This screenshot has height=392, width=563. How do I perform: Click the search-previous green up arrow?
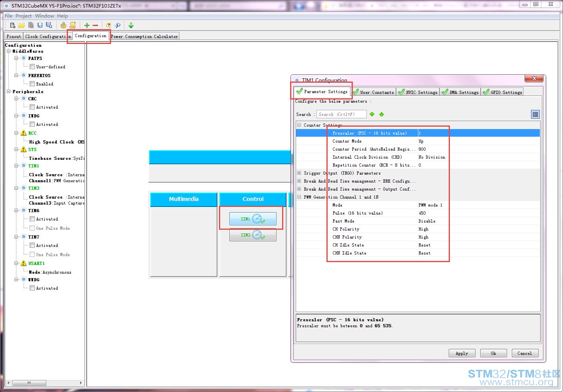tap(382, 114)
